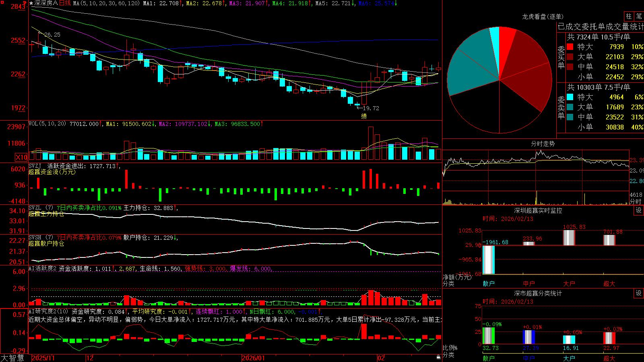Click the MA(5,10,20,30,60,120) indicator label

106,3
